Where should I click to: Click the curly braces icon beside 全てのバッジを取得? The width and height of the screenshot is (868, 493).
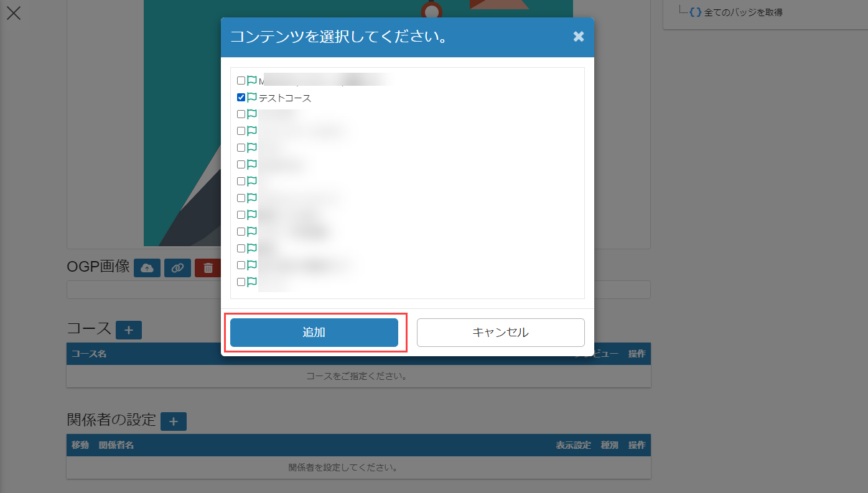click(696, 12)
